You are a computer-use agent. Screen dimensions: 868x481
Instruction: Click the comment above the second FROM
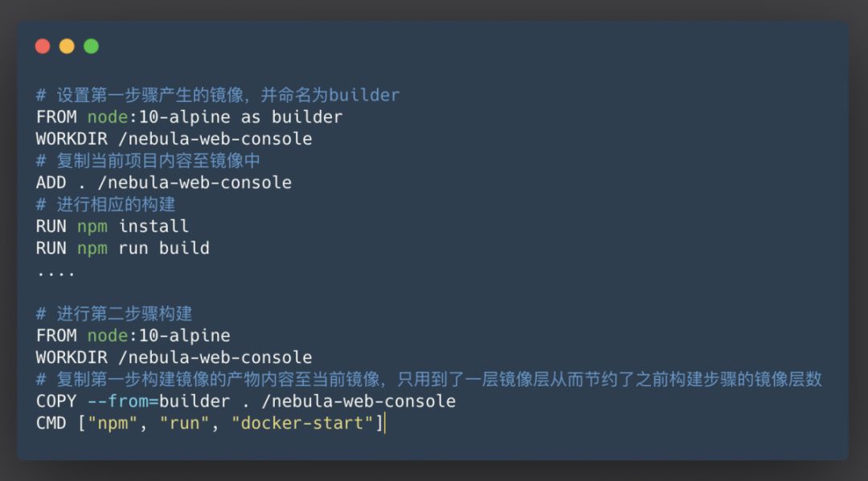coord(114,314)
